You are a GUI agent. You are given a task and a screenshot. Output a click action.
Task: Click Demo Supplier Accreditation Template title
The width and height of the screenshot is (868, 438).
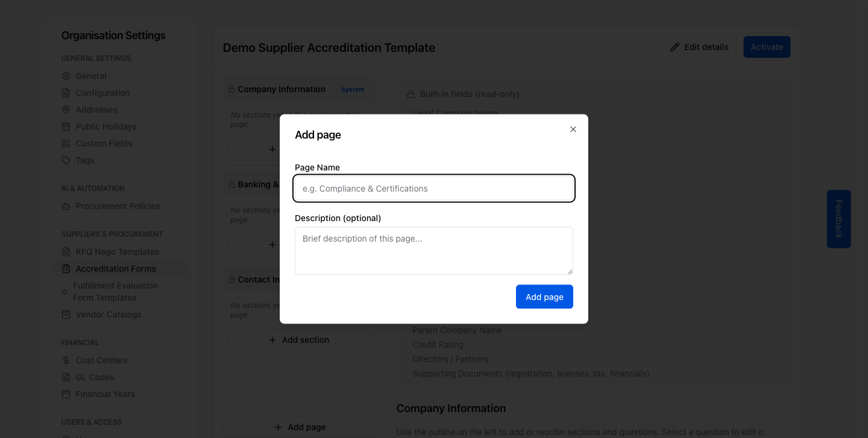[x=329, y=48]
